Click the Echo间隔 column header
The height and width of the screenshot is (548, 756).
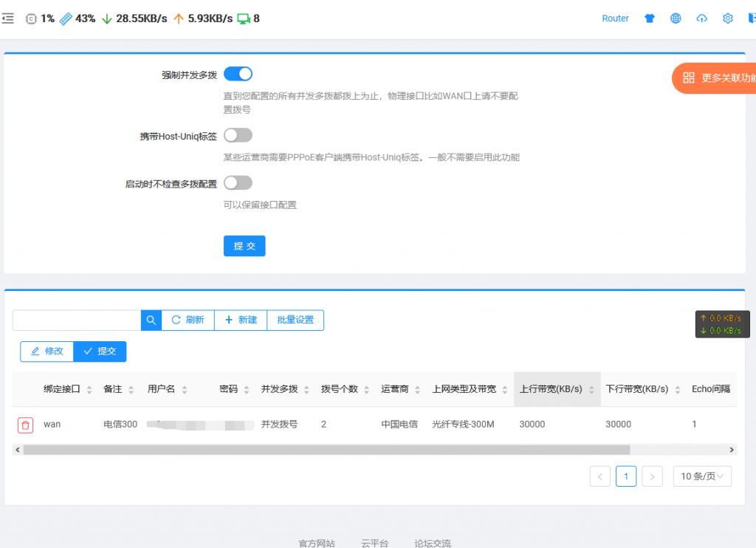point(711,389)
